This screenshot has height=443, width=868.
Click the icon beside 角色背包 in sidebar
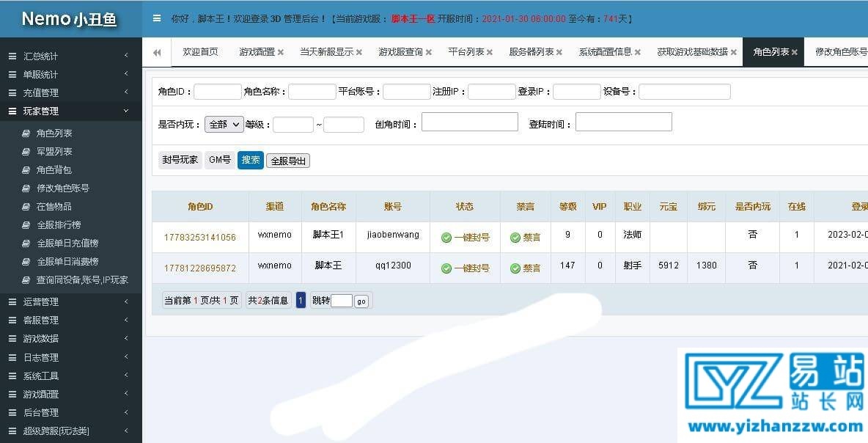(26, 170)
